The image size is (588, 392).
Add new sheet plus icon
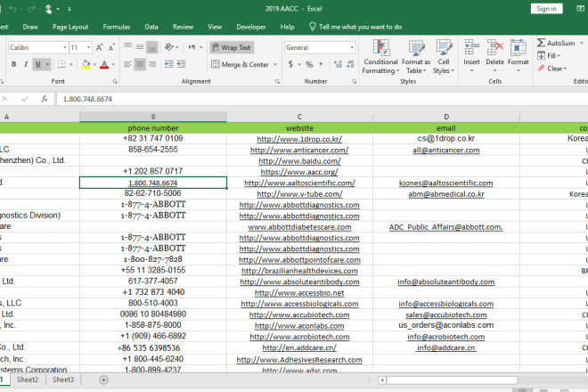click(104, 380)
